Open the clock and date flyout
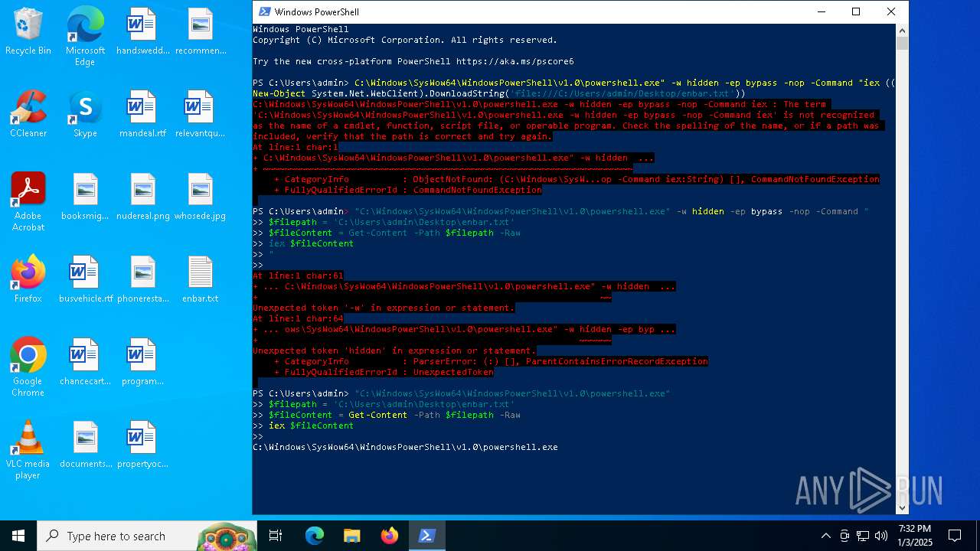This screenshot has width=980, height=551. pyautogui.click(x=914, y=536)
